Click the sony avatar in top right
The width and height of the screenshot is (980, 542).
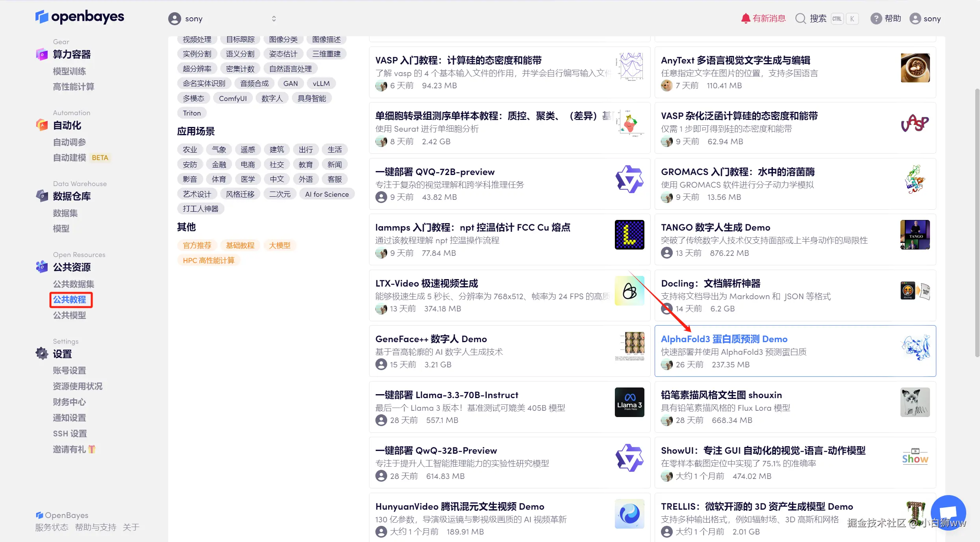coord(915,19)
